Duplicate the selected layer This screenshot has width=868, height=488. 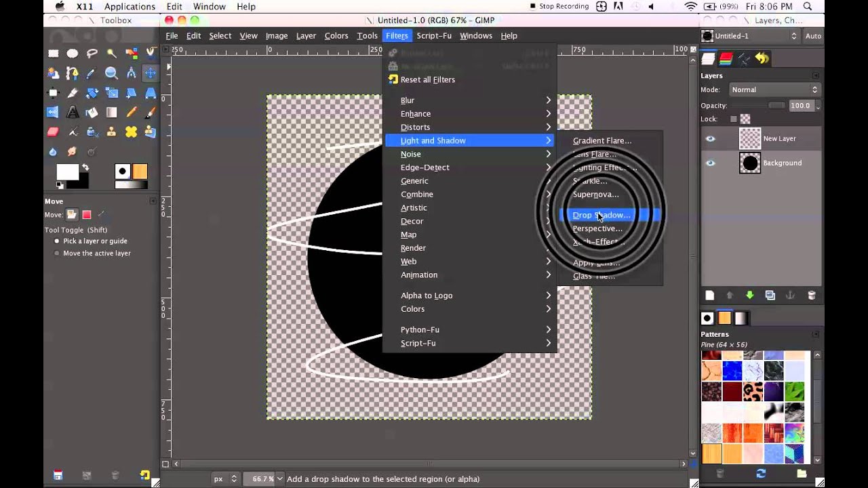770,296
